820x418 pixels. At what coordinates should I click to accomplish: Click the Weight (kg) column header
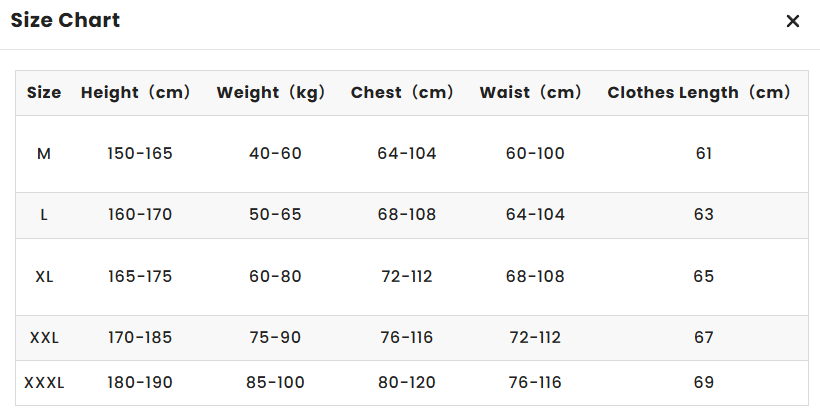pyautogui.click(x=271, y=93)
